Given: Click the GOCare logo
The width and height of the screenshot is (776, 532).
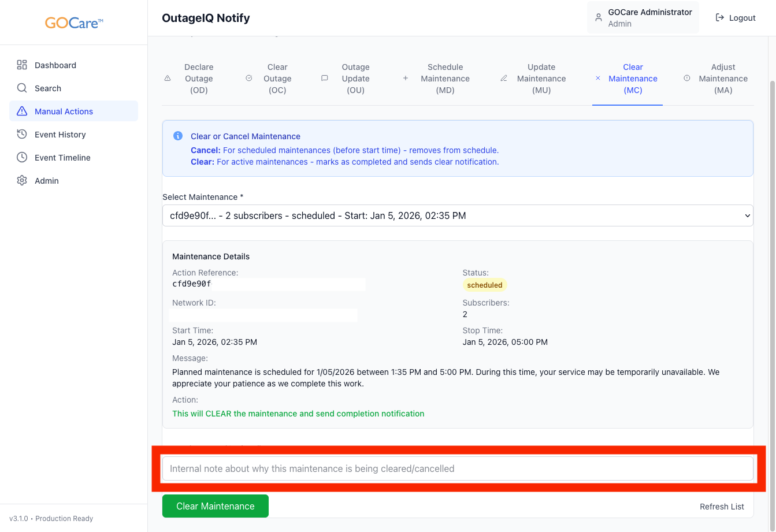Looking at the screenshot, I should [74, 23].
